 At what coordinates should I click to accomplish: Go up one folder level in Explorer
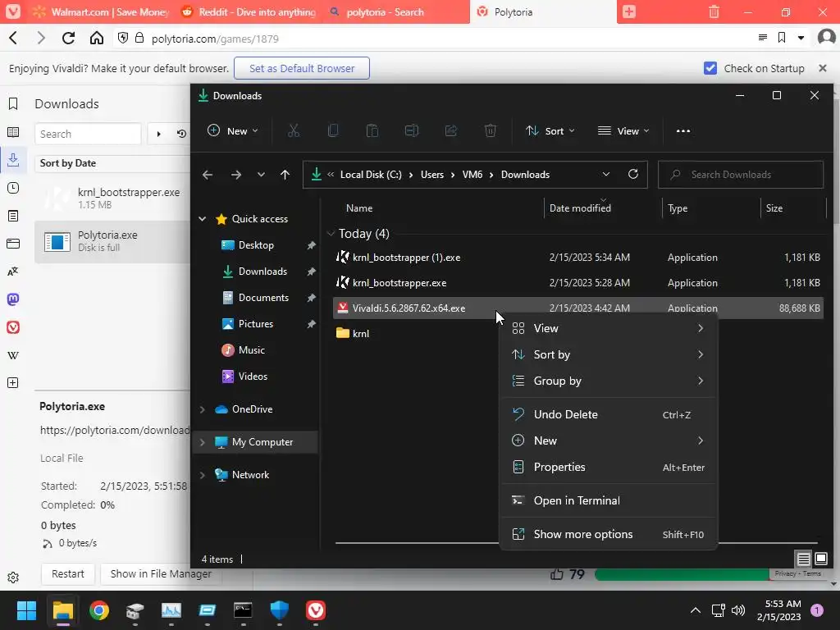(x=285, y=175)
